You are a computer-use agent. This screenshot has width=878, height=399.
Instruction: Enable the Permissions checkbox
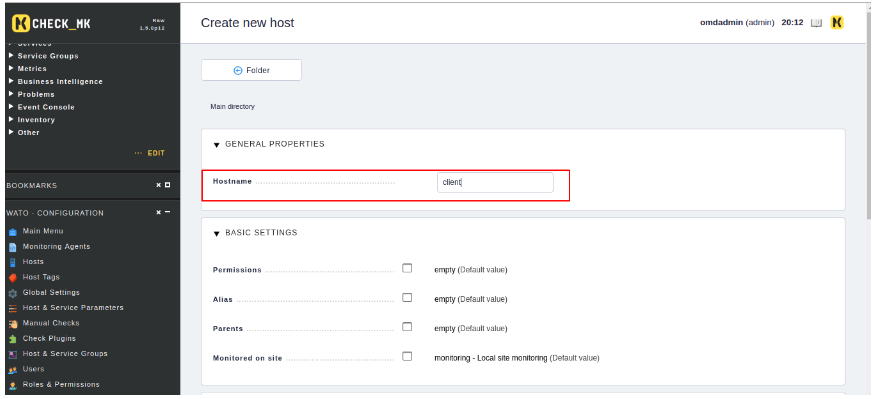(407, 268)
